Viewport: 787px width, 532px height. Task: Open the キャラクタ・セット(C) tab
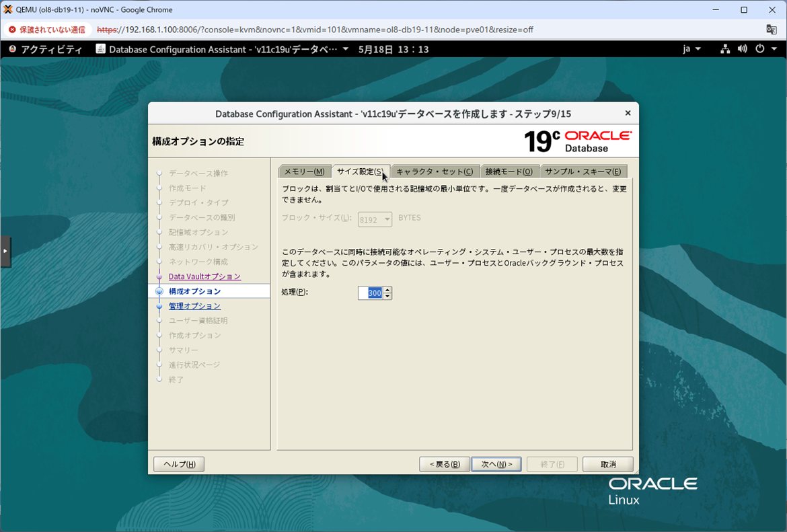coord(435,172)
